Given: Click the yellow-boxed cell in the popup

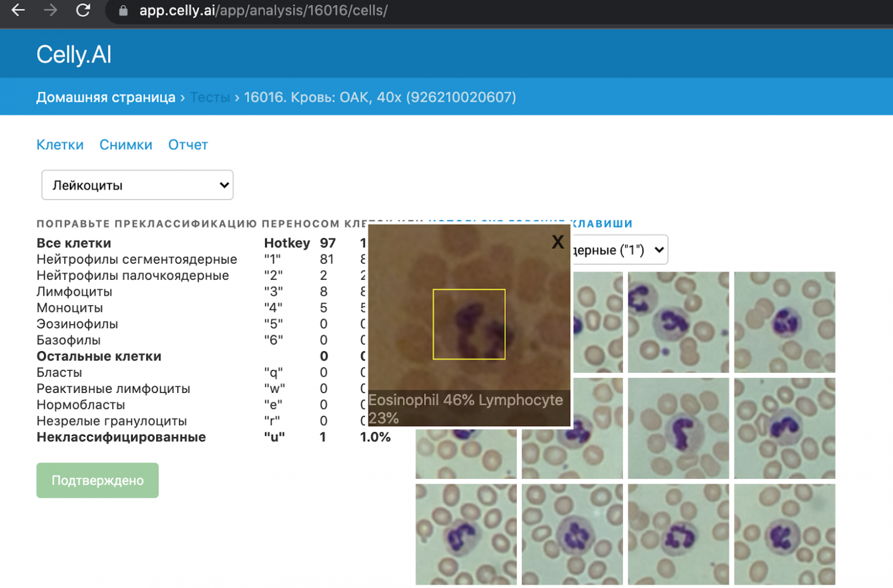Looking at the screenshot, I should [469, 324].
